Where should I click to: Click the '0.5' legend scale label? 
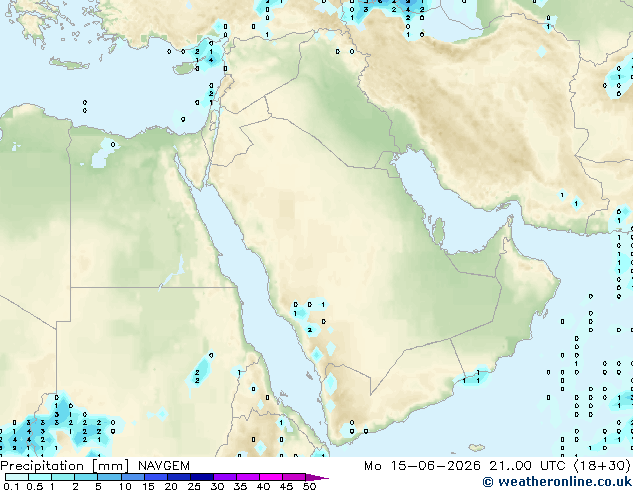pos(34,486)
